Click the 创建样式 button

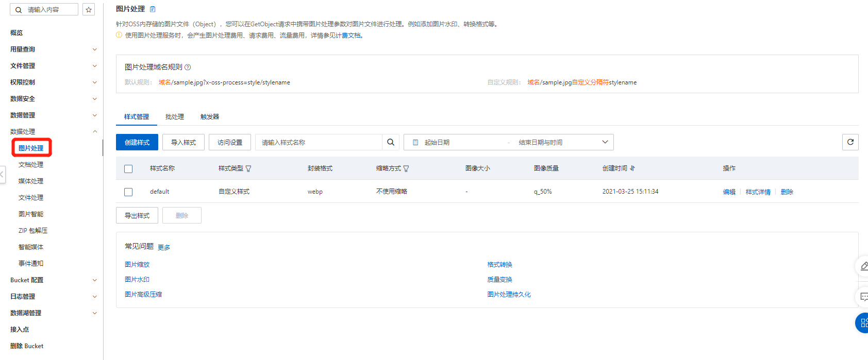tap(137, 143)
